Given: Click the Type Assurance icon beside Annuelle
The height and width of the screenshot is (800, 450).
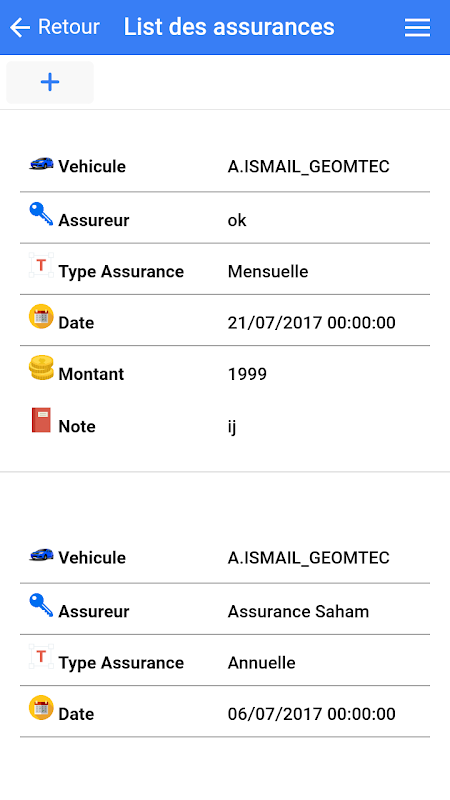Looking at the screenshot, I should (x=41, y=657).
